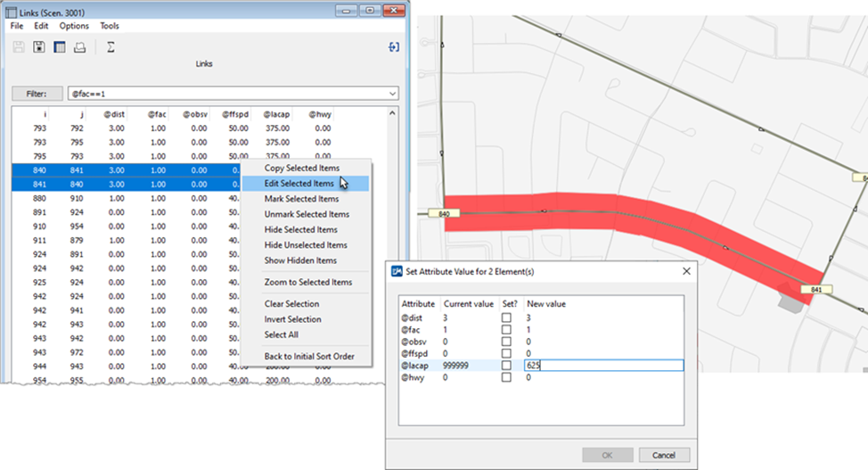Choose Hide Unselected Items

(x=306, y=245)
